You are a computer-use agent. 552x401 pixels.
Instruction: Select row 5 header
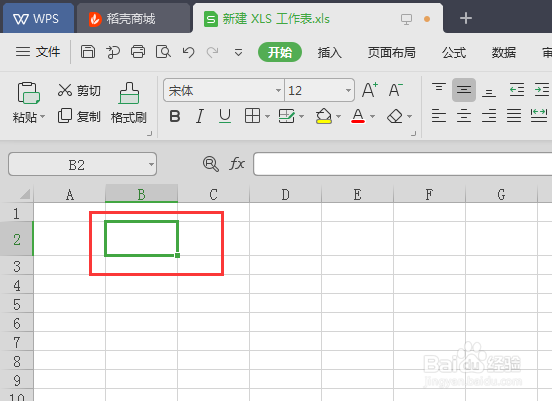click(x=17, y=304)
